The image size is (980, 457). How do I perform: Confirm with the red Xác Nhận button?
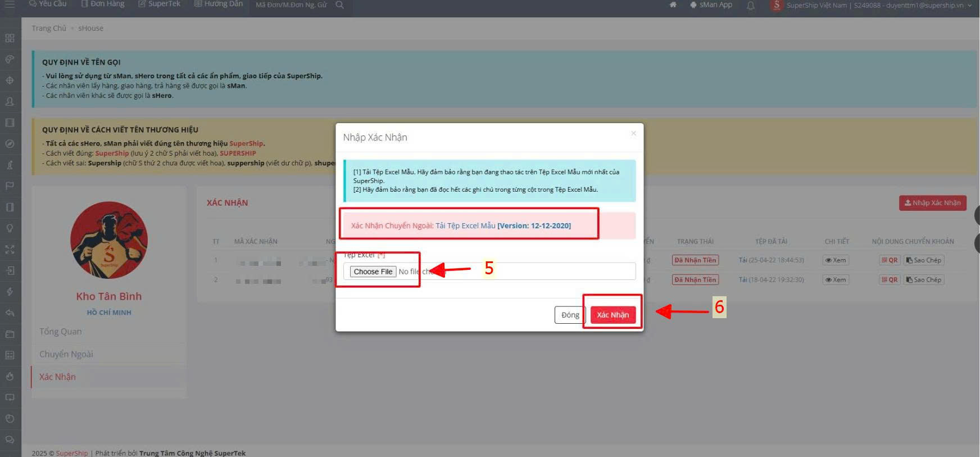coord(612,315)
